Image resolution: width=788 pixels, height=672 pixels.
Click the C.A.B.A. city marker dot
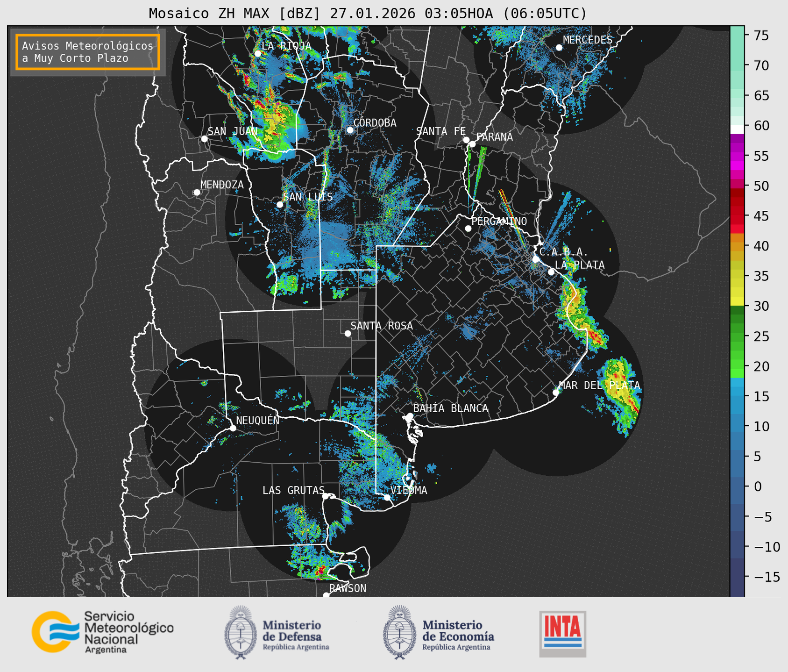[x=536, y=259]
